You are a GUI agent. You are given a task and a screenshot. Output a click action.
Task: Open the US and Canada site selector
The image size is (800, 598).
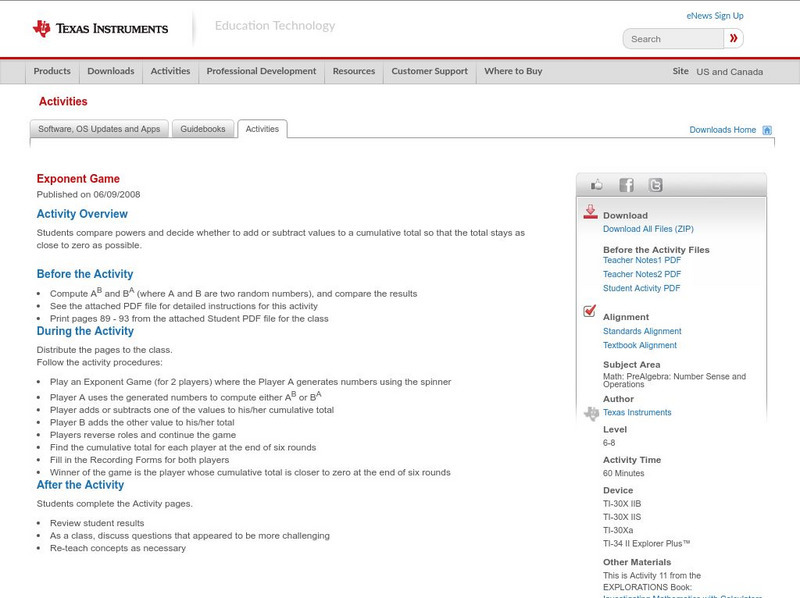[x=729, y=72]
